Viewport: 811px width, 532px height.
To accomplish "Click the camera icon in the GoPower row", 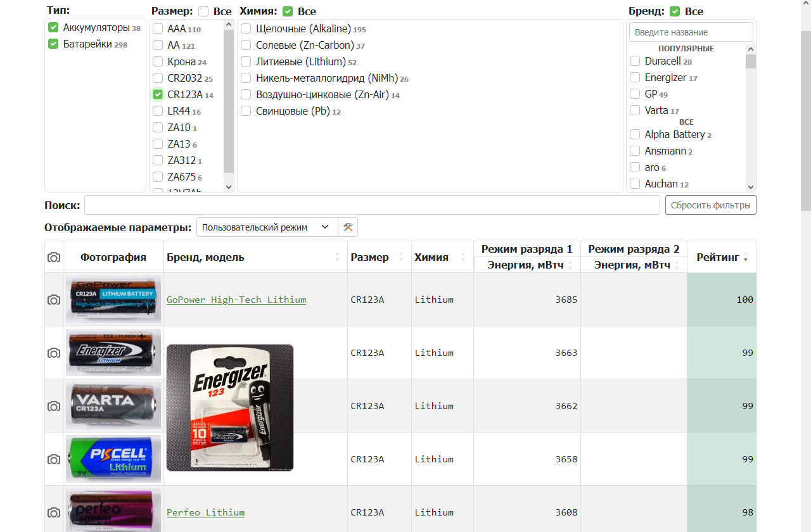I will pyautogui.click(x=54, y=300).
